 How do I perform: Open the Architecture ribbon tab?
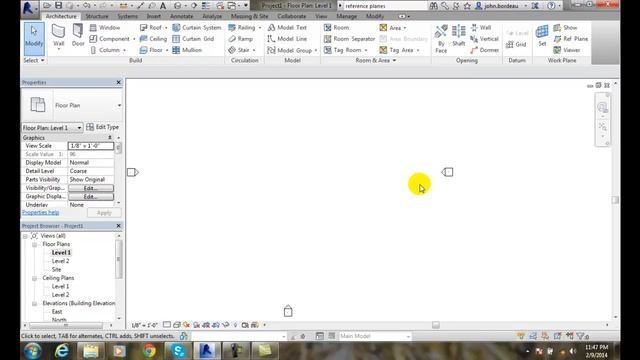click(x=61, y=16)
